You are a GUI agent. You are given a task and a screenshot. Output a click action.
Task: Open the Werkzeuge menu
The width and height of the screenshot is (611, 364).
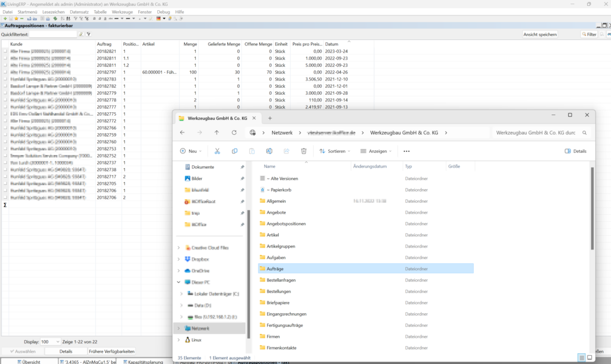(122, 12)
